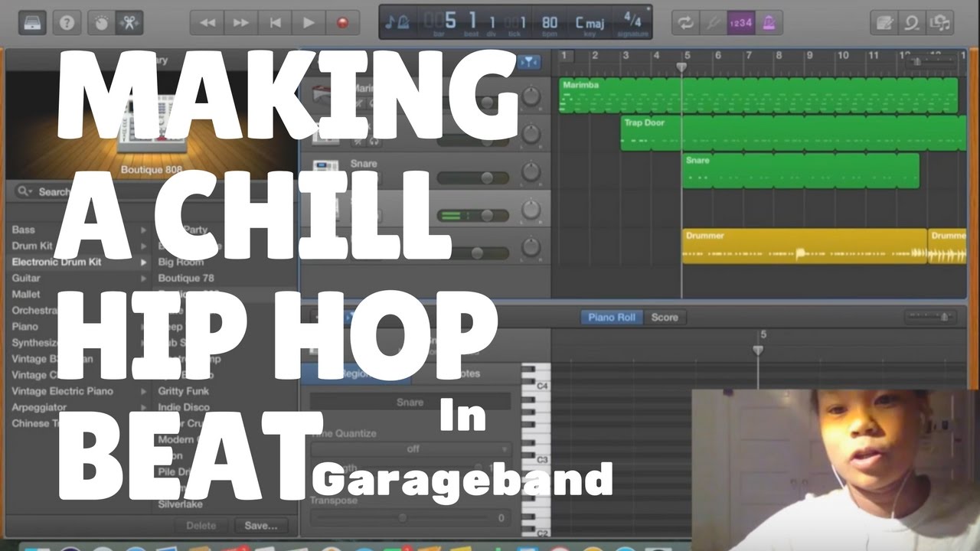Toggle the Smart Controls knob button
Image resolution: width=980 pixels, height=551 pixels.
coord(101,22)
